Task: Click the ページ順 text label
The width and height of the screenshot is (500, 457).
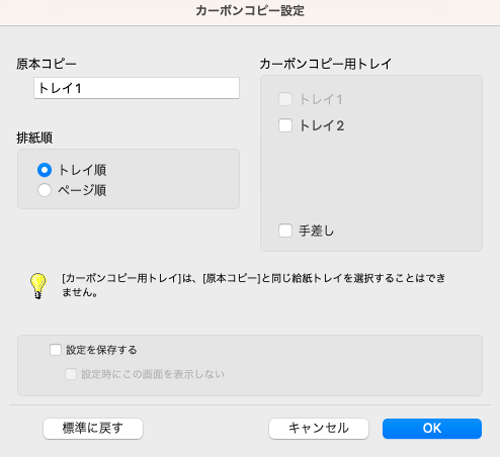Action: pyautogui.click(x=82, y=190)
